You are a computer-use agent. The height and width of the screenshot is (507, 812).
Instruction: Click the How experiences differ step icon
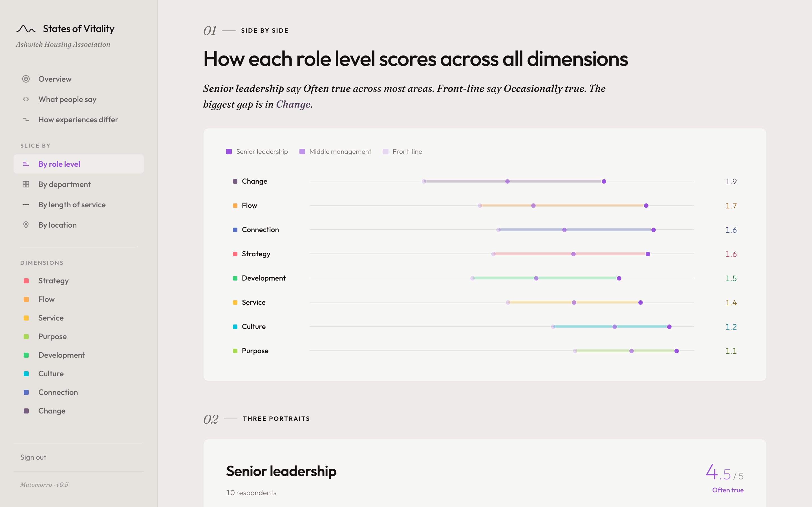26,120
